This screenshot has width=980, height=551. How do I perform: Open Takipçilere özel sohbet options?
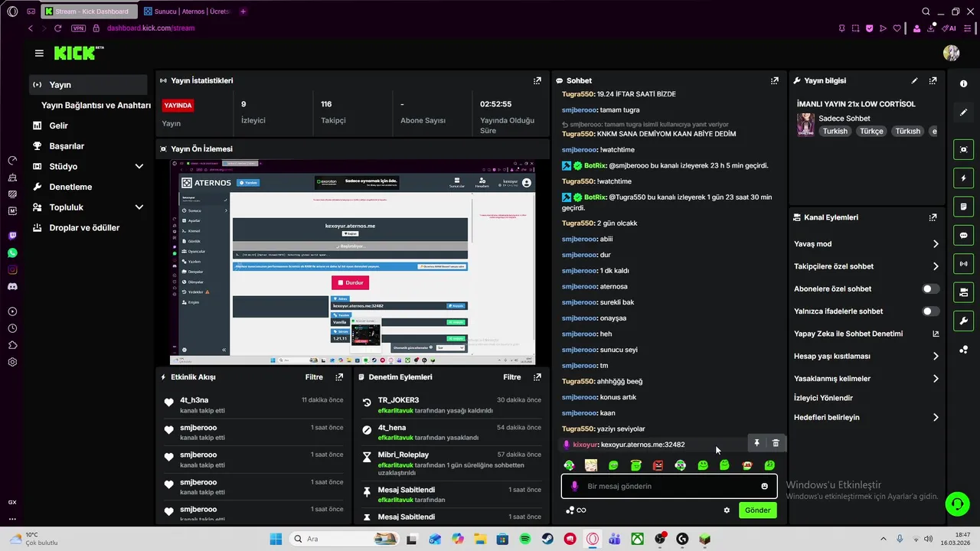pyautogui.click(x=866, y=266)
